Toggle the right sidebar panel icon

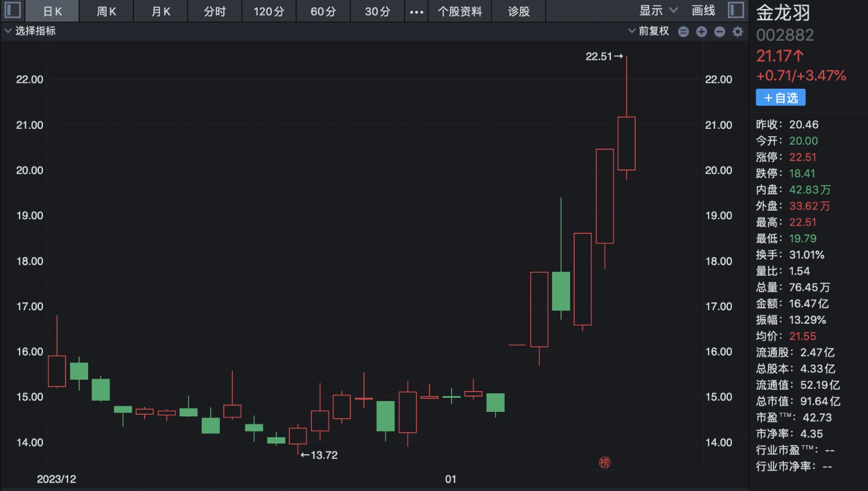coord(736,10)
